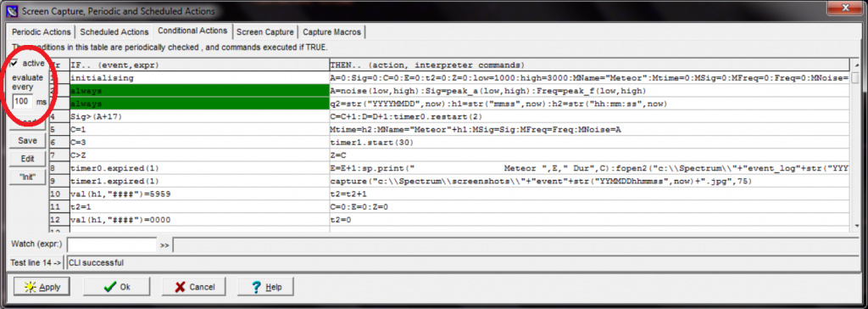Click action cell 'timer1.start(30)'
This screenshot has height=309, width=868.
(x=590, y=143)
